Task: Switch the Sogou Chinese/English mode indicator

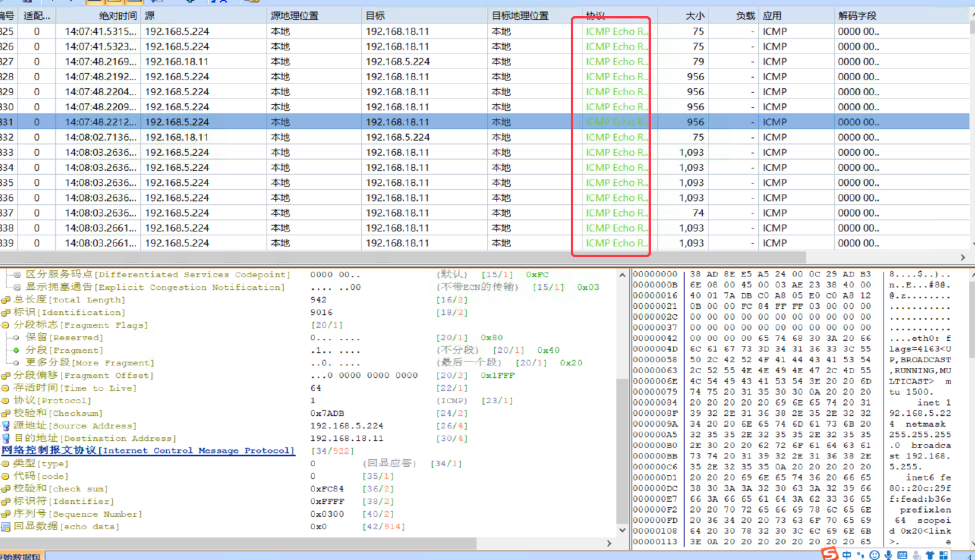Action: (847, 555)
